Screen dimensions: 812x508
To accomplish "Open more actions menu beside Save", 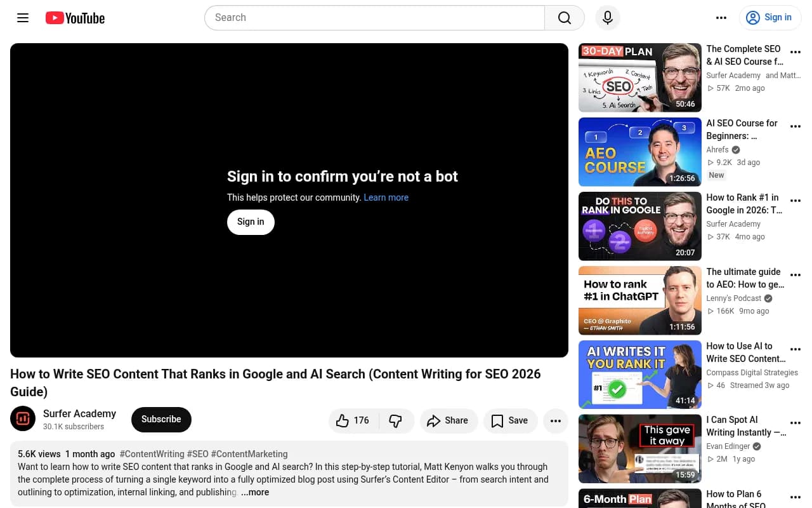I will tap(556, 420).
